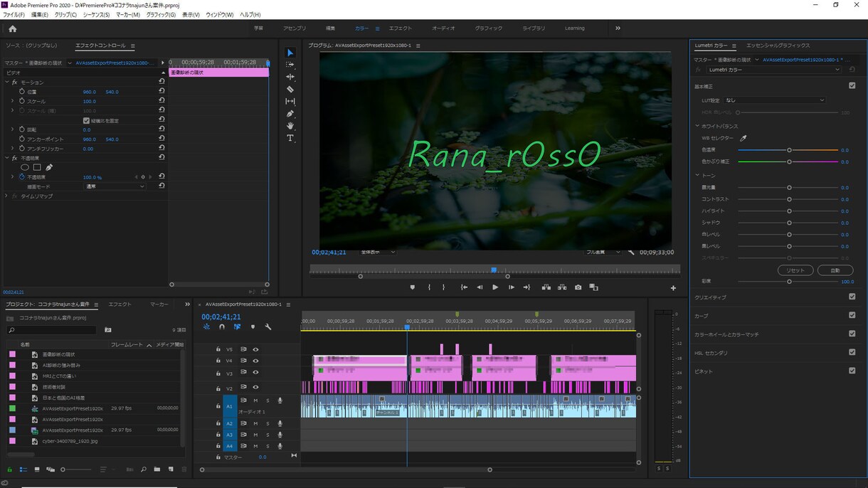This screenshot has width=868, height=488.
Task: Toggle the カーブ section checkbox
Action: [x=852, y=315]
